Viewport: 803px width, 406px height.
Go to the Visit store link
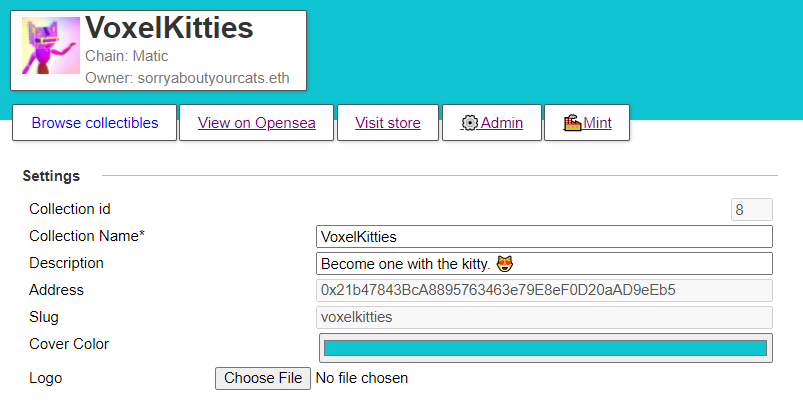(388, 123)
